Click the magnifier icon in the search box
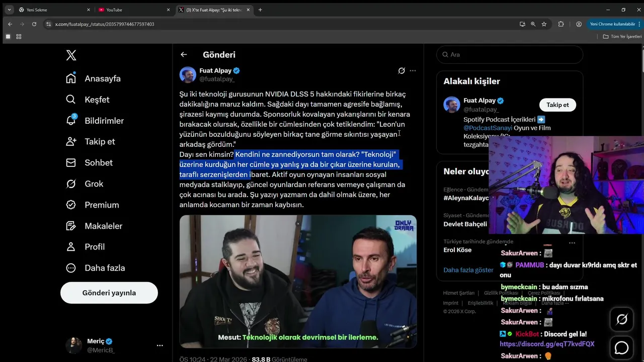Viewport: 644px width, 362px height. tap(445, 55)
